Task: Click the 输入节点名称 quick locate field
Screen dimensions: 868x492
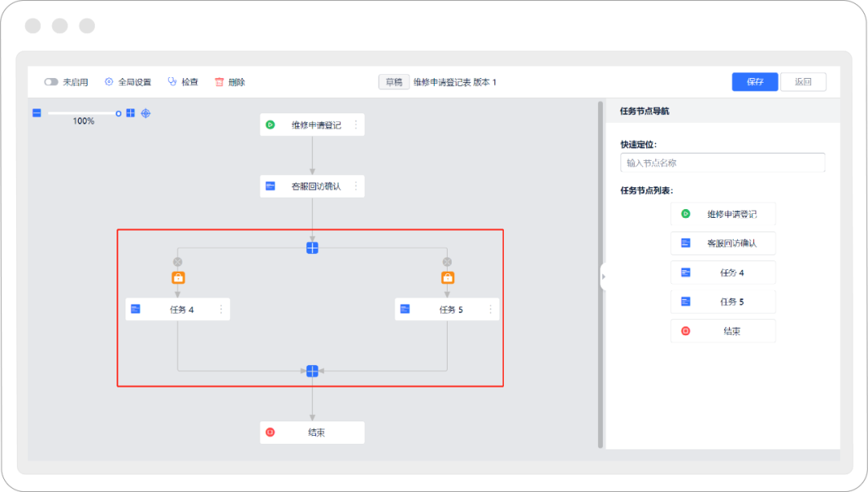Action: pos(723,162)
